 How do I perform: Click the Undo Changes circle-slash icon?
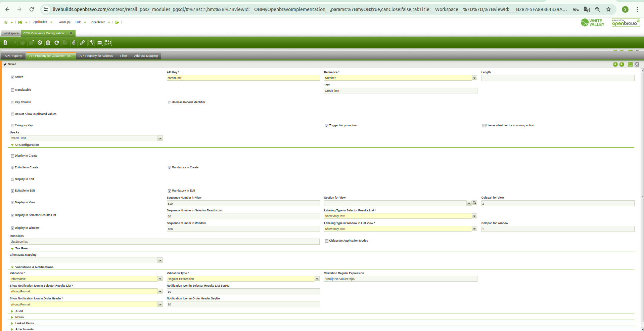[40, 43]
